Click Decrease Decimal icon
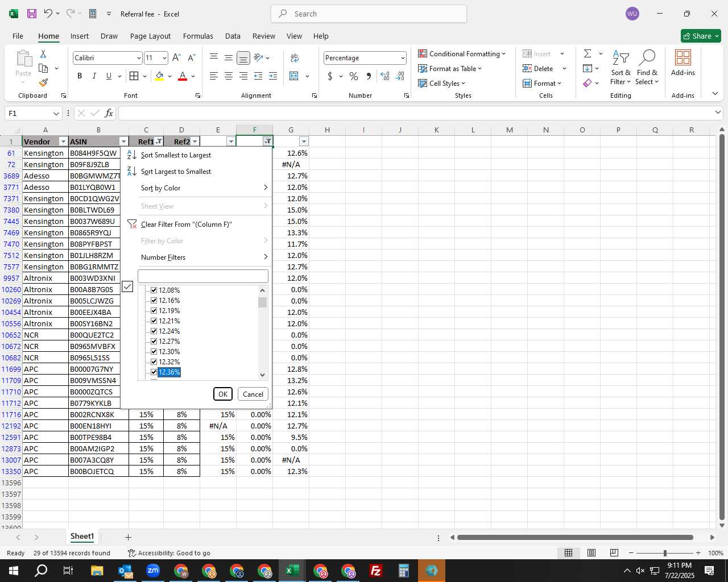 pos(400,76)
